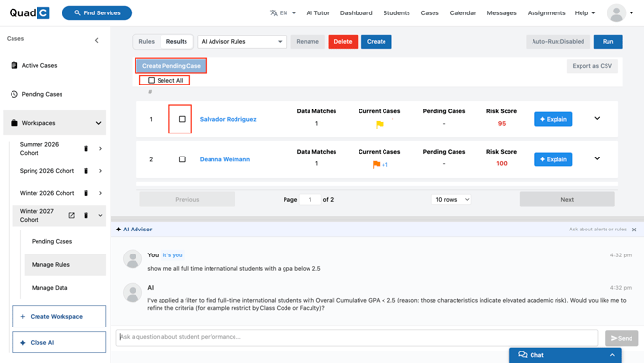
Task: Collapse the Workspaces section
Action: tap(98, 123)
